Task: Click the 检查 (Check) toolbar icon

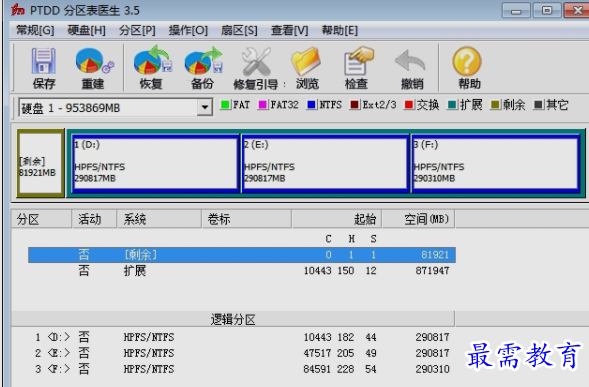Action: click(x=358, y=61)
